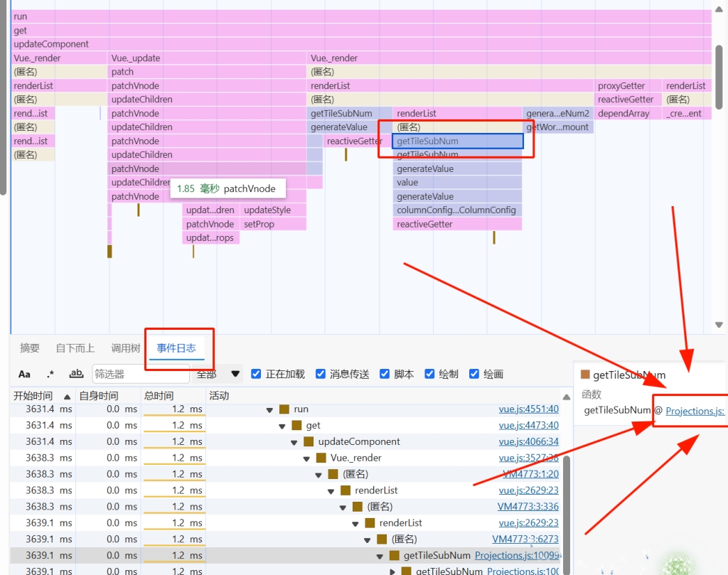Screen dimensions: 728x575
Task: Click the sort arrow on 开始时间 column
Action: click(x=68, y=396)
